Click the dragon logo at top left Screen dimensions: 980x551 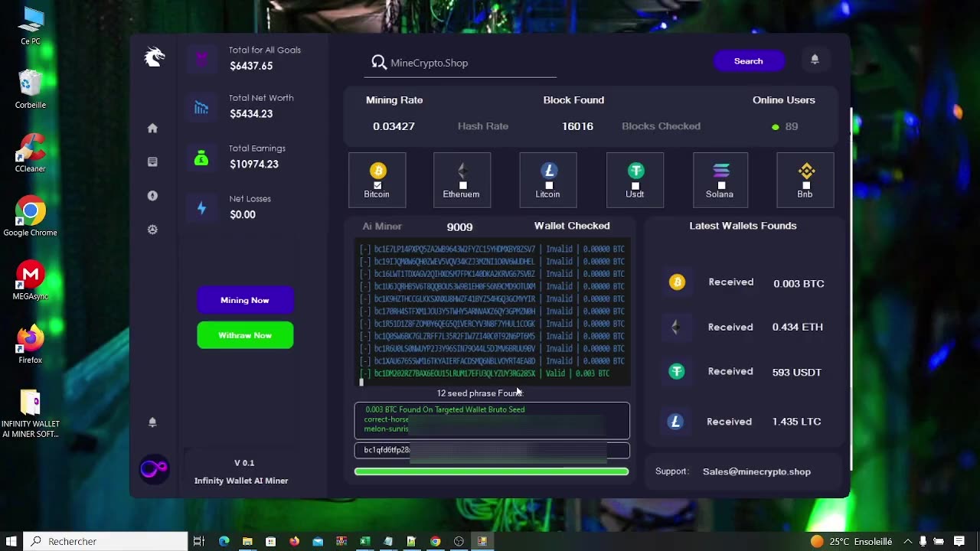(x=155, y=57)
